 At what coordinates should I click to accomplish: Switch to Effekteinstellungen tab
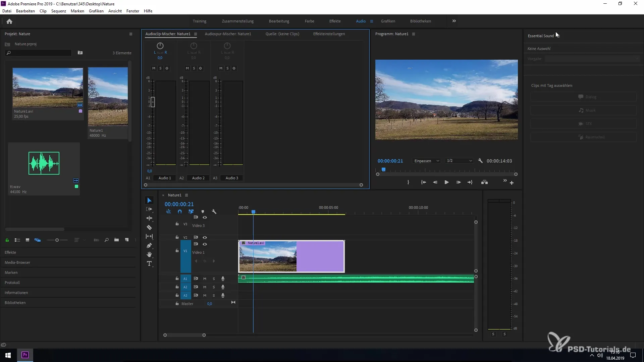pos(329,34)
